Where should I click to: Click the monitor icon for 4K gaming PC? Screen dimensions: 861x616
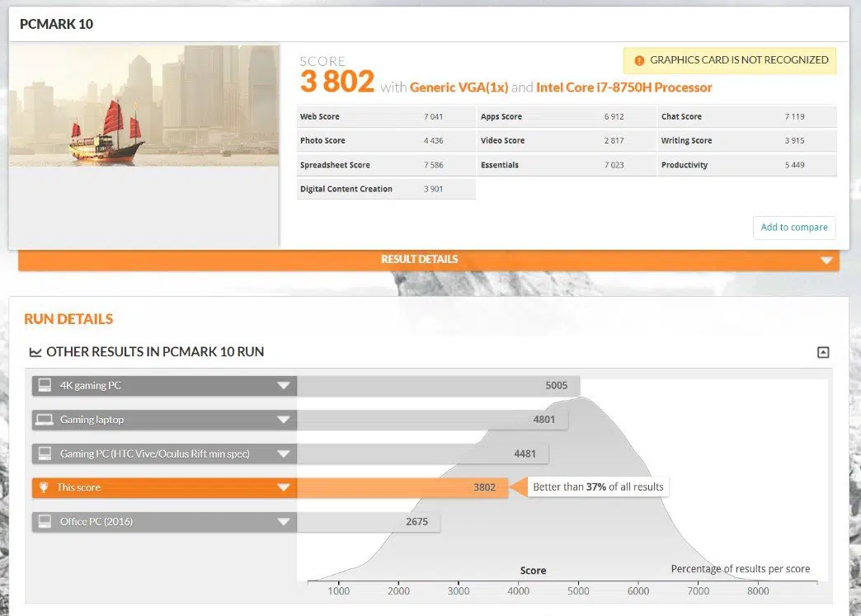(x=45, y=385)
